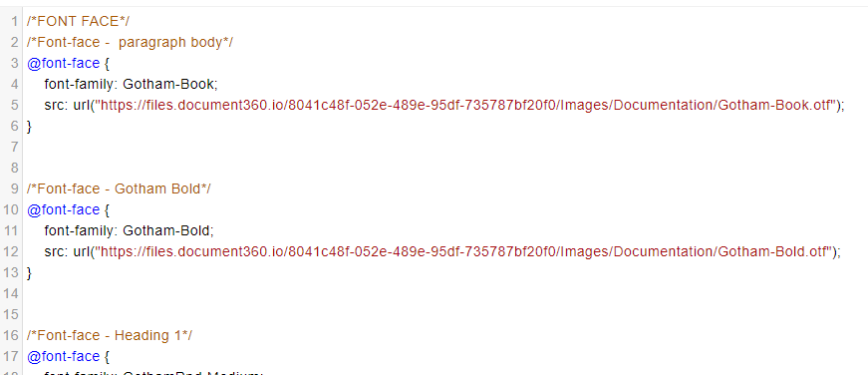This screenshot has width=868, height=375.
Task: Click line number 12 in gutter
Action: pos(11,251)
